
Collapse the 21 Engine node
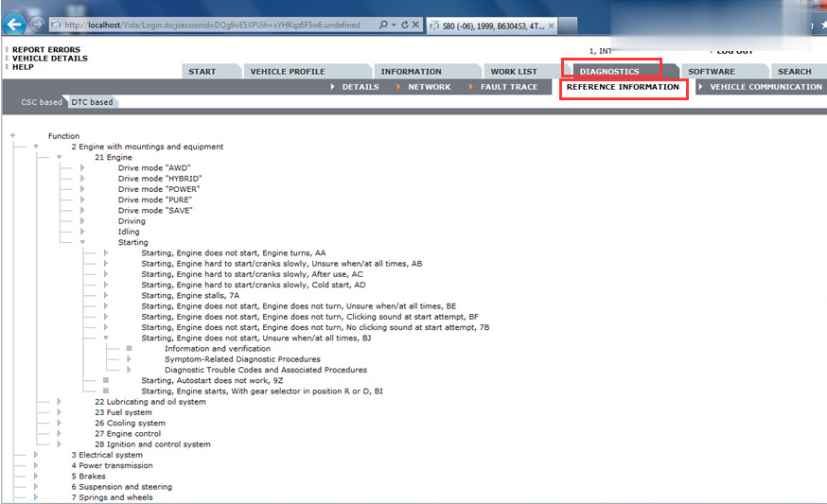point(59,157)
